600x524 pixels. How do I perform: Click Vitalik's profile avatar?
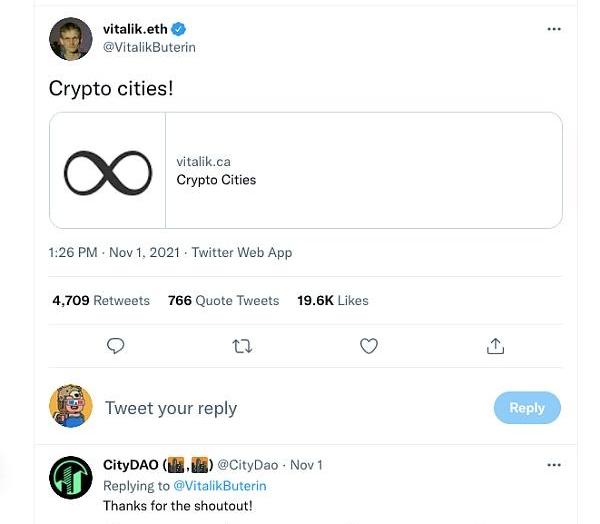(70, 39)
